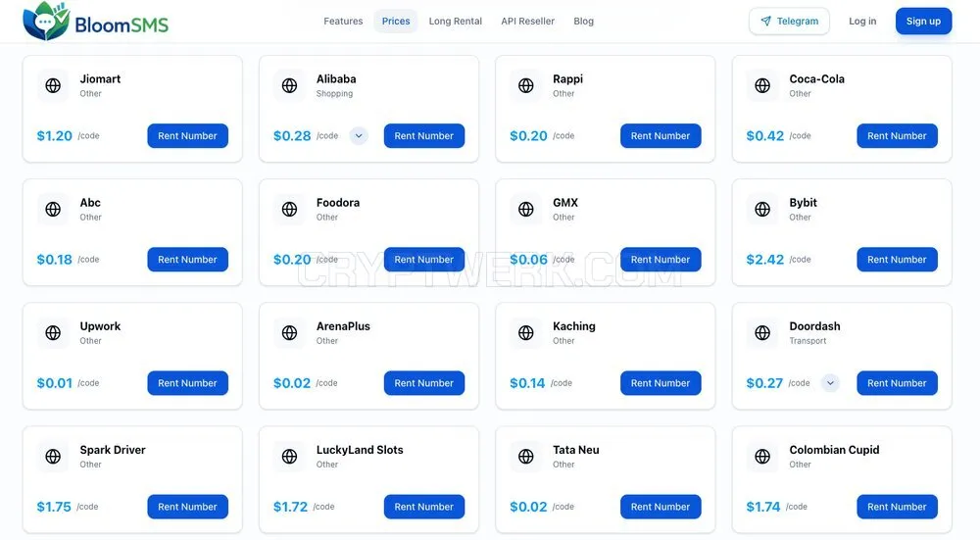Click the Colombian Cupid service name
Image resolution: width=980 pixels, height=540 pixels.
click(834, 450)
